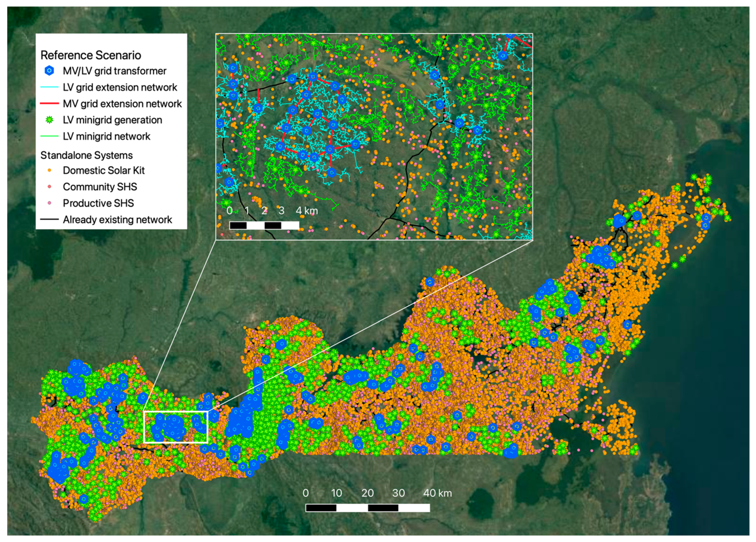This screenshot has height=542, width=756.
Task: Click the orange Domestic Solar Kit dot
Action: [x=49, y=171]
